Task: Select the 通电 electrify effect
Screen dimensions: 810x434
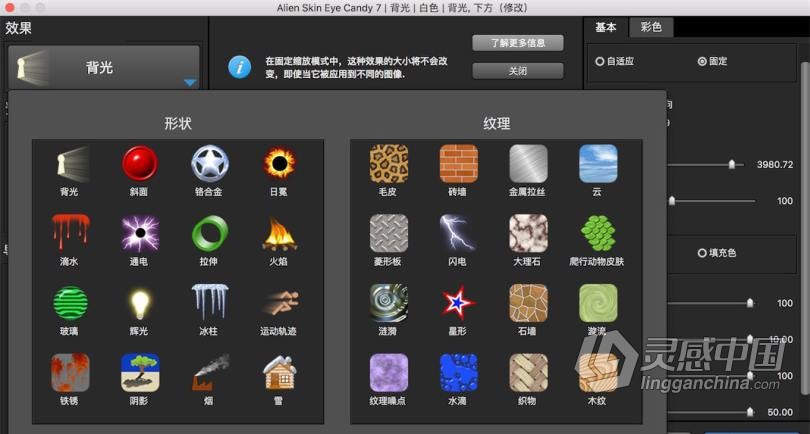Action: pos(139,234)
